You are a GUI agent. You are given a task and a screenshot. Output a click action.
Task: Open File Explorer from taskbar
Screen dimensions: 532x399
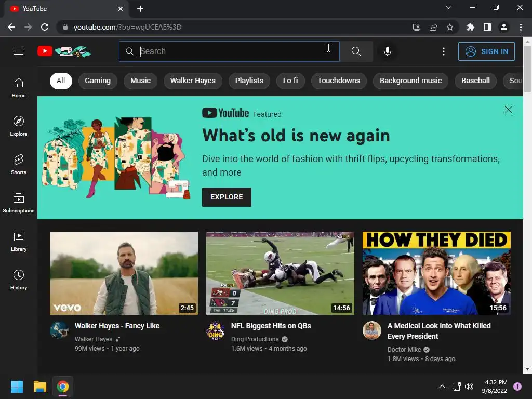39,387
